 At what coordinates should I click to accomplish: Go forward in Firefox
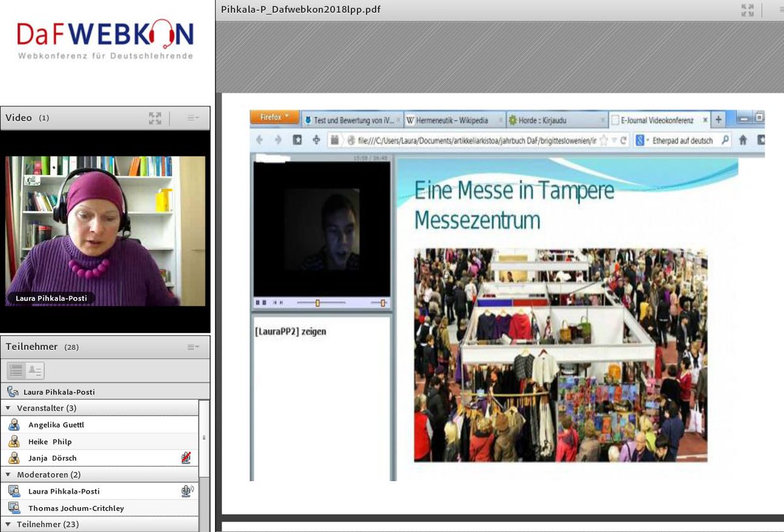278,140
